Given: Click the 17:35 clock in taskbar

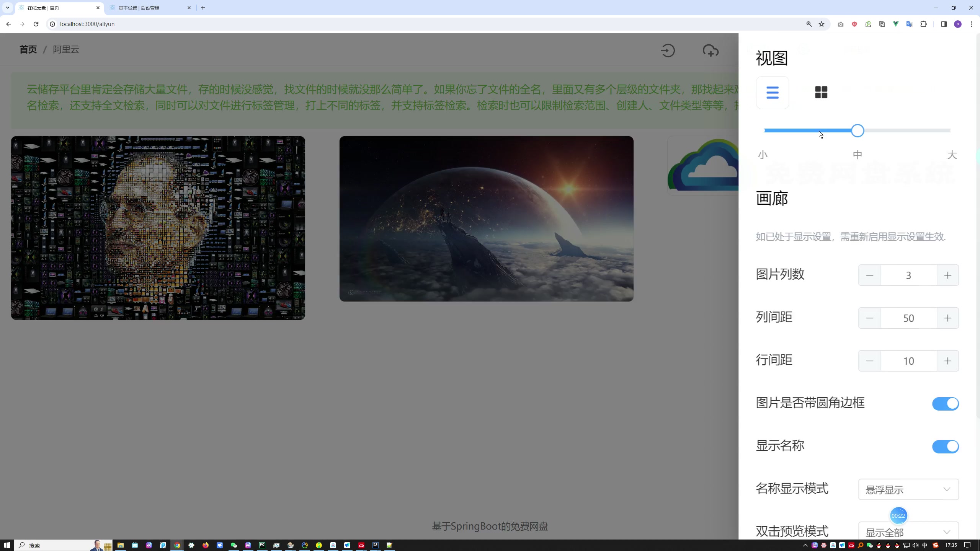Looking at the screenshot, I should coord(951,545).
